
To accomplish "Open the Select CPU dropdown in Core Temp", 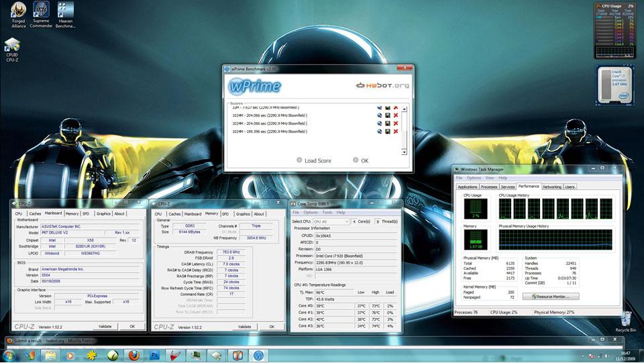I will 331,221.
